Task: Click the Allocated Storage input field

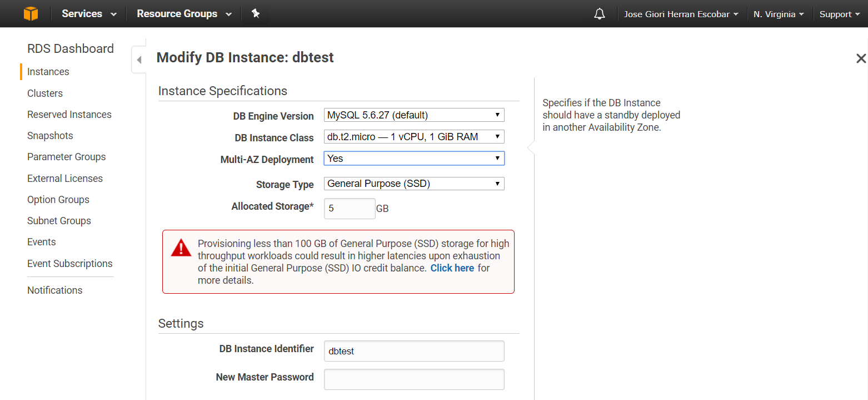Action: [350, 209]
